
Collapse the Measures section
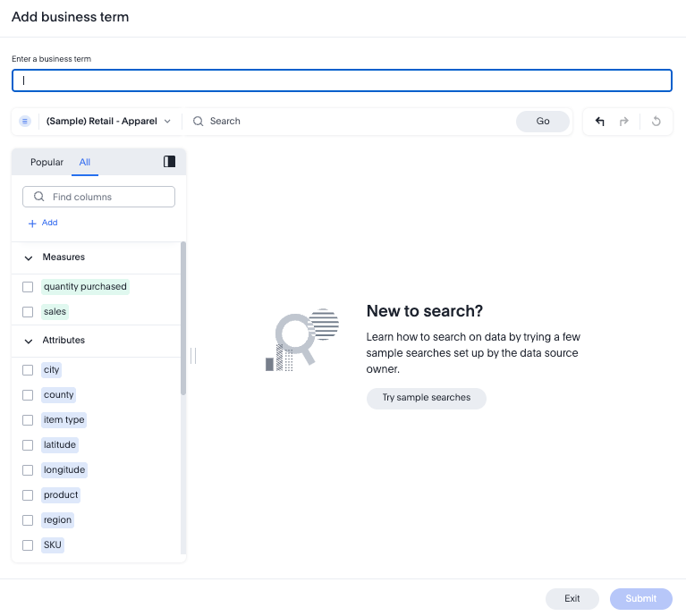pyautogui.click(x=29, y=257)
